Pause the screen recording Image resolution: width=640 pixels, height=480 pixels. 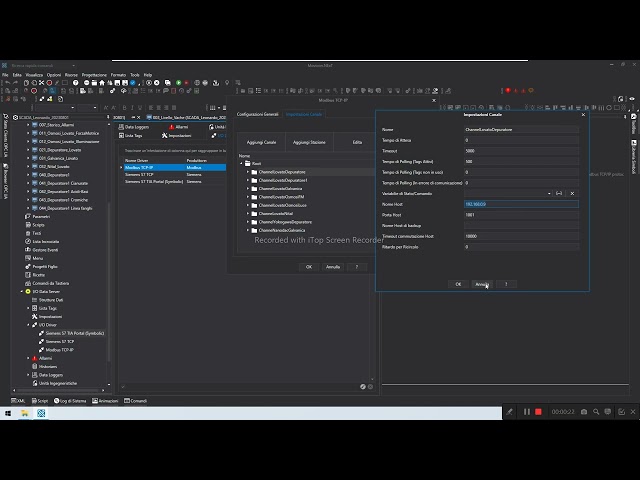pos(527,412)
